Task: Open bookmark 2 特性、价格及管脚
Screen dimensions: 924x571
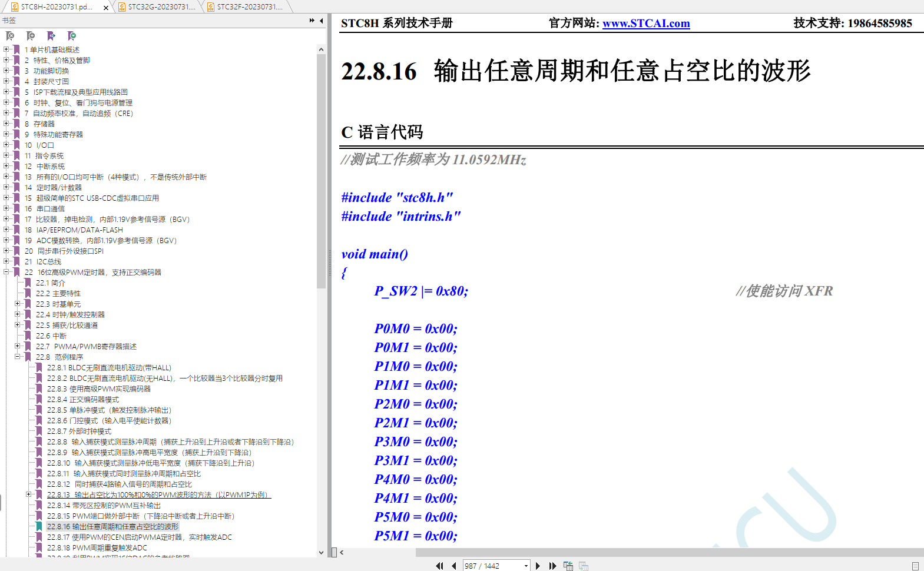Action: (x=57, y=60)
